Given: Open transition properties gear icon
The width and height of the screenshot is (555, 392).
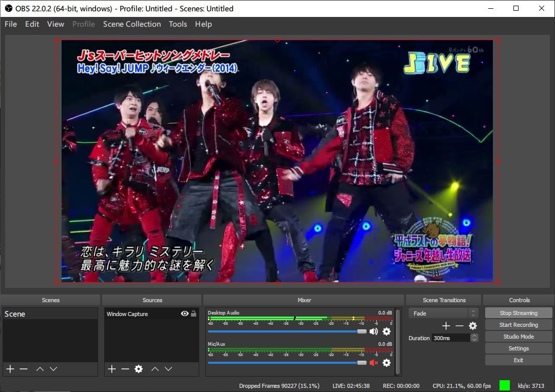Looking at the screenshot, I should tap(473, 326).
